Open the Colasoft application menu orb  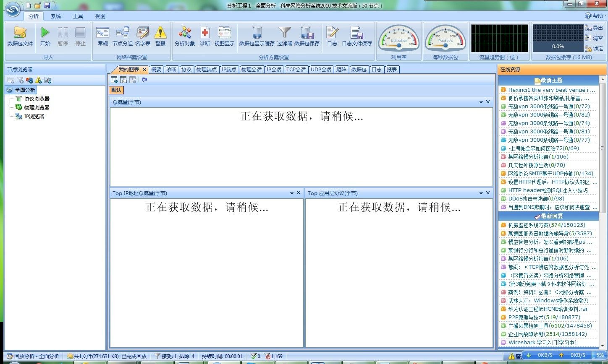click(12, 9)
